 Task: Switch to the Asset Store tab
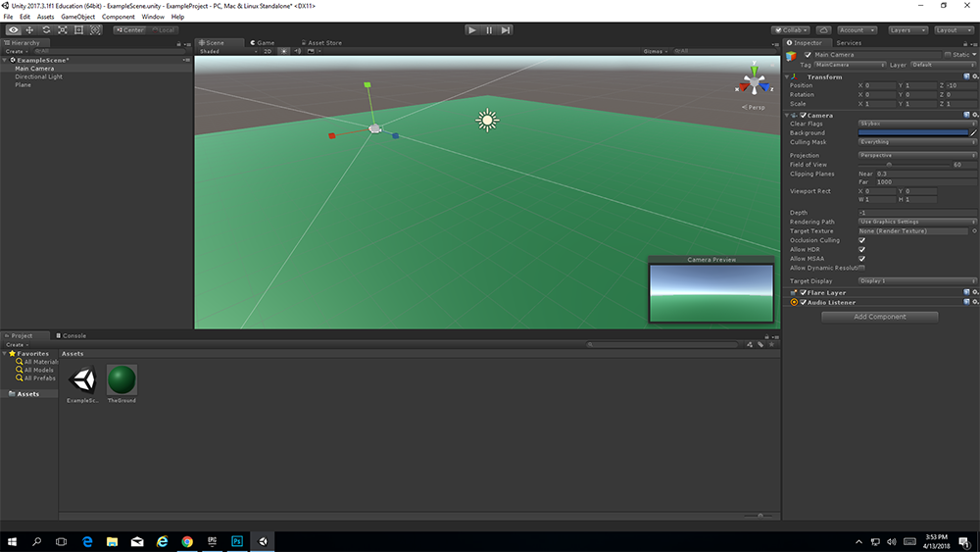point(321,43)
